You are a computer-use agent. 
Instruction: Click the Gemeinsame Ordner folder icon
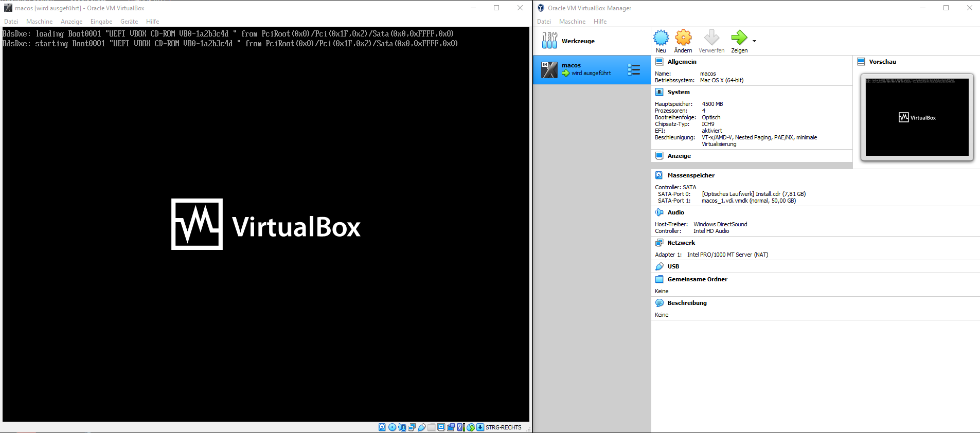[659, 279]
